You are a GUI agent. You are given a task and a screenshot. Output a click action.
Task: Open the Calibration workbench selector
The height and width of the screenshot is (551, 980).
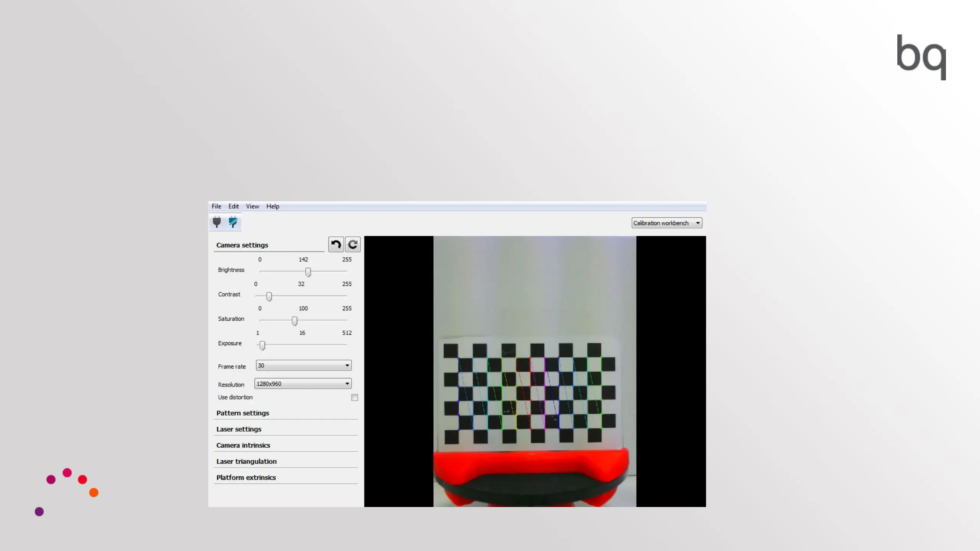tap(666, 223)
